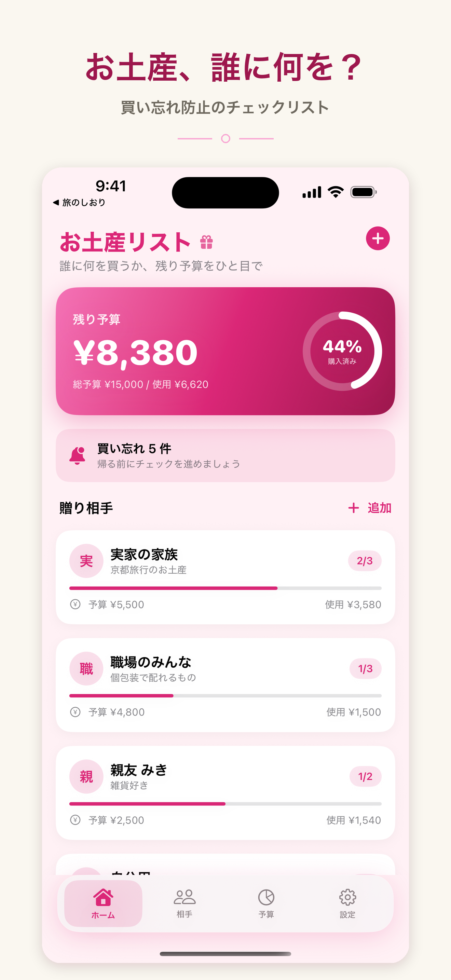Open the 予算 pie chart tab
Screen dimensions: 451x980
point(266,903)
